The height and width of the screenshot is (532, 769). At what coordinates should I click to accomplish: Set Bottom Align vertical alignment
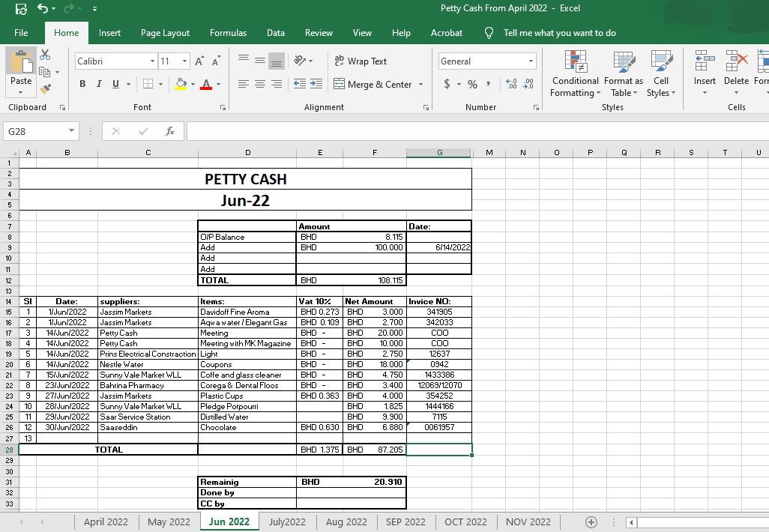(x=277, y=60)
